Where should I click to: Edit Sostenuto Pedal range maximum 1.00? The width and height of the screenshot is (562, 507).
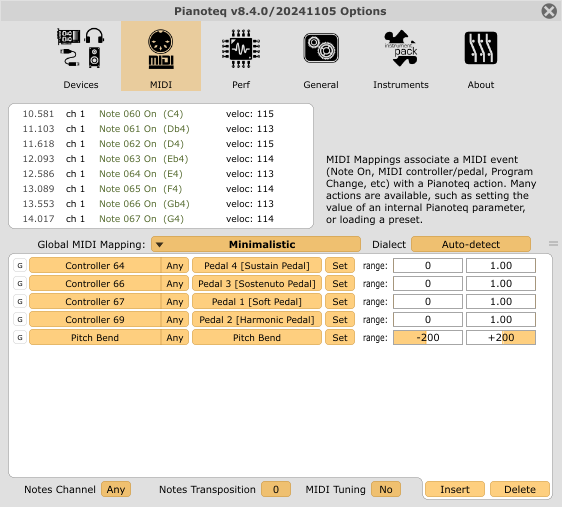(x=501, y=283)
